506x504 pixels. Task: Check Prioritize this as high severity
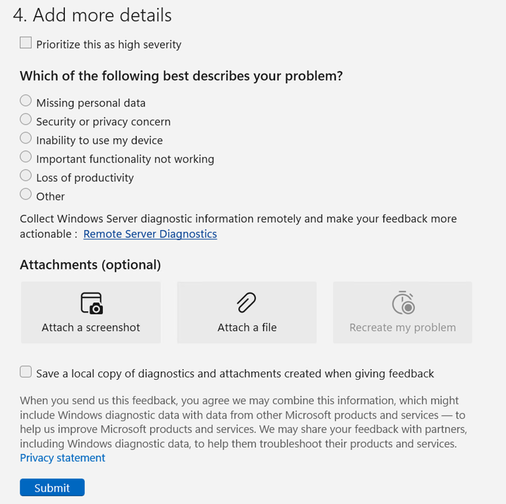26,43
